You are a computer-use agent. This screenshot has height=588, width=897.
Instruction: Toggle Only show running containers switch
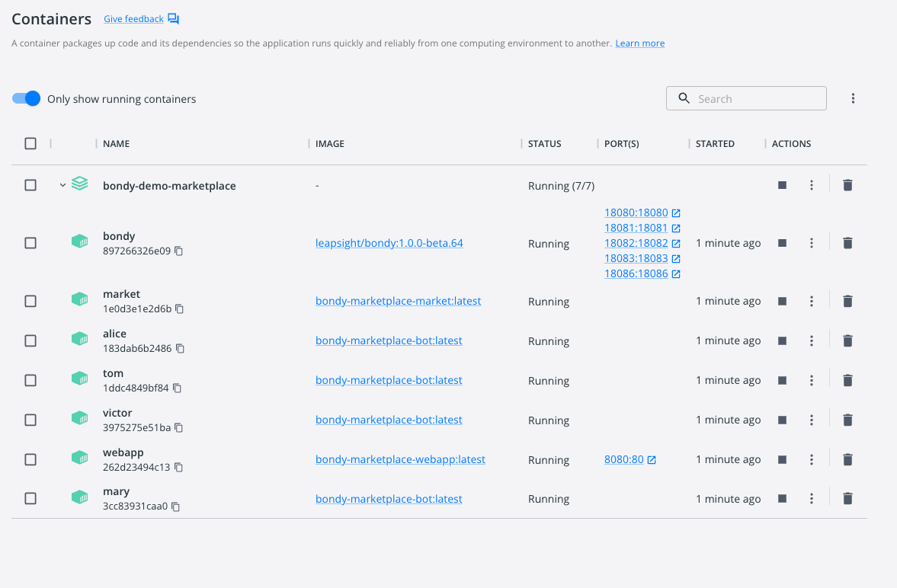click(x=27, y=98)
